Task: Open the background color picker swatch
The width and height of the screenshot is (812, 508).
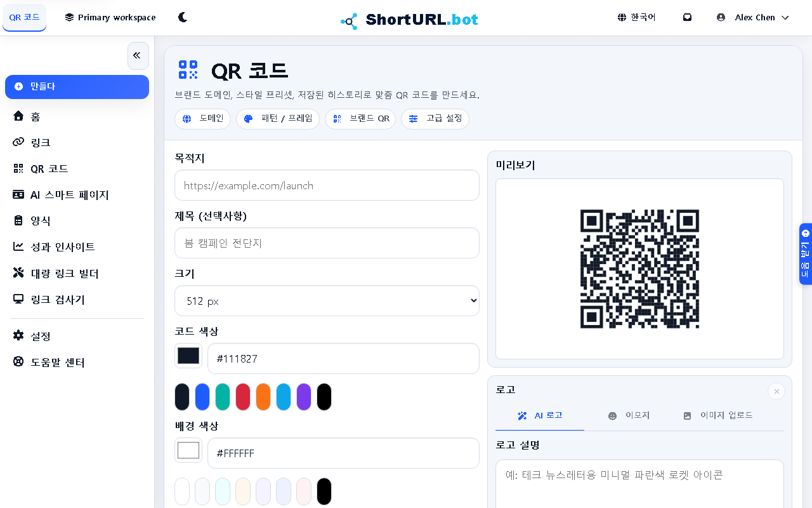Action: click(188, 450)
